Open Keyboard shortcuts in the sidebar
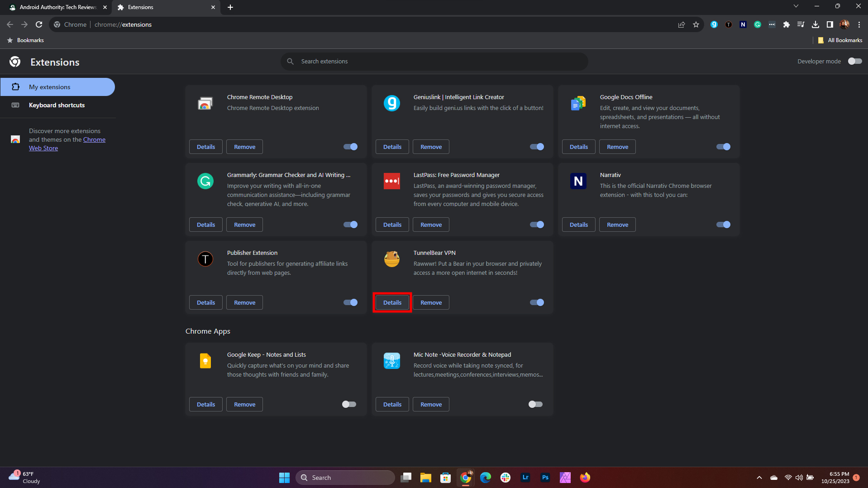 point(57,105)
